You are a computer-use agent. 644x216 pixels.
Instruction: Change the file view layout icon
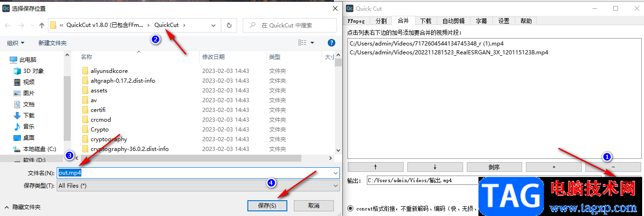(x=302, y=43)
